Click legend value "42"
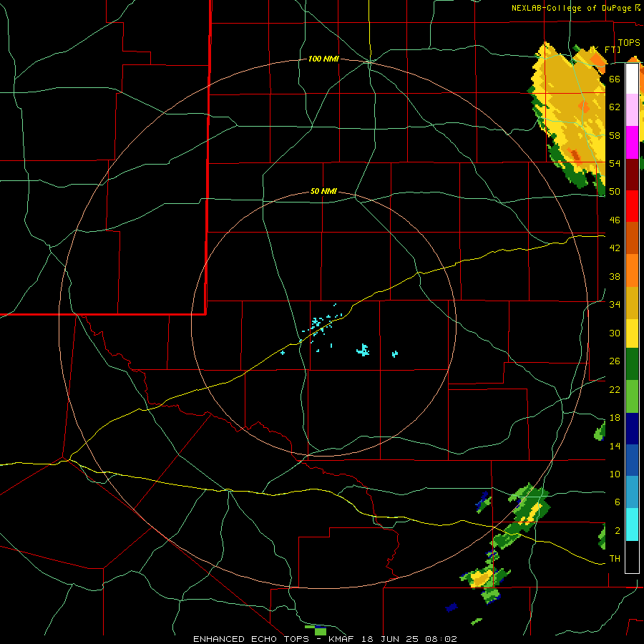644x644 pixels. (615, 248)
